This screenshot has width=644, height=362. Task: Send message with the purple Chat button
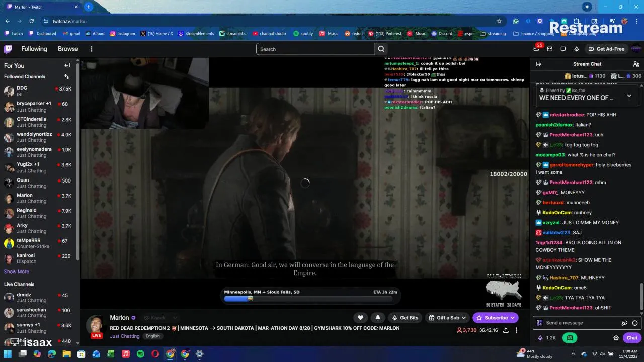click(632, 338)
